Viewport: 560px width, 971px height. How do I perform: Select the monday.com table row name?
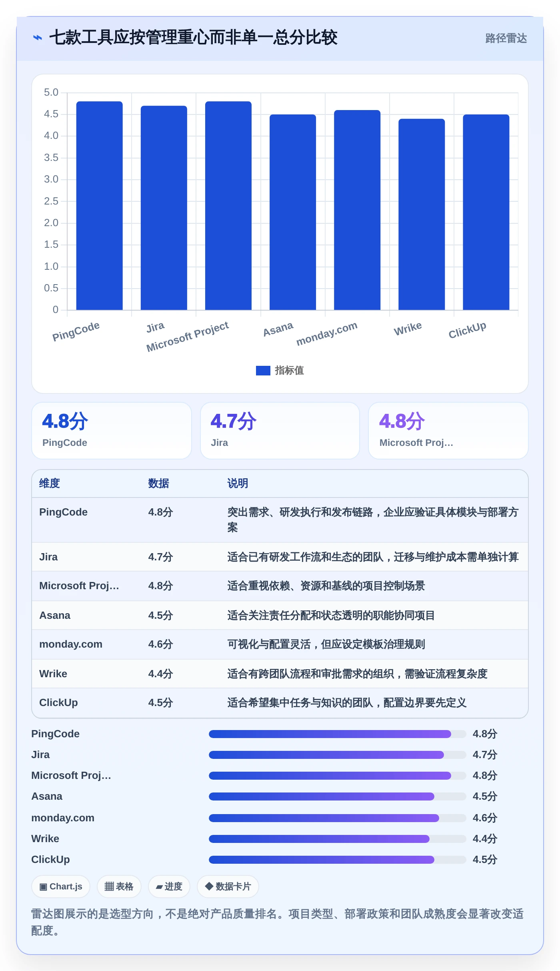click(71, 644)
